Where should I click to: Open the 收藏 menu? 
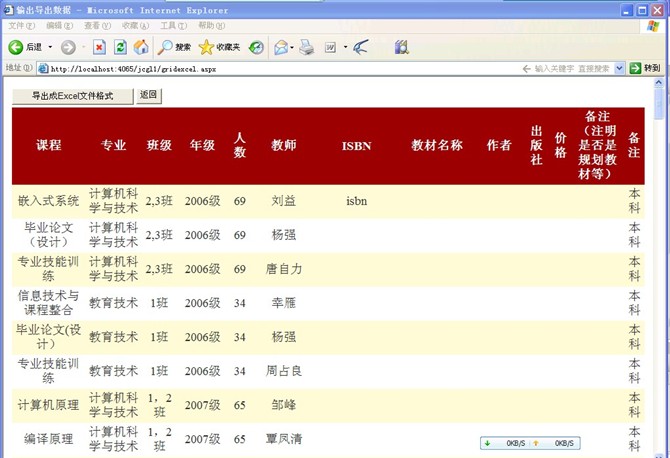[x=135, y=26]
